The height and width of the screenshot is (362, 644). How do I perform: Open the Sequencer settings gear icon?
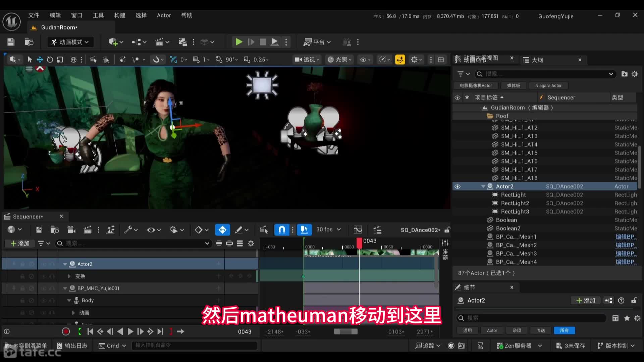(x=251, y=243)
